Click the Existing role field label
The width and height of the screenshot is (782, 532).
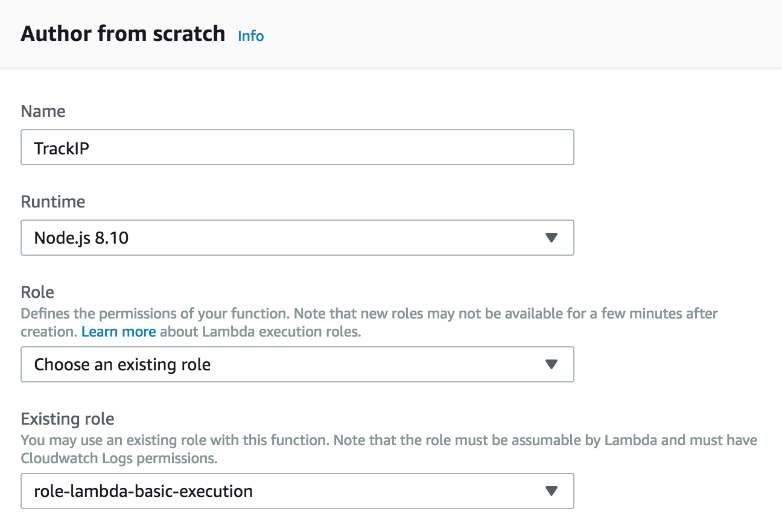pos(68,419)
